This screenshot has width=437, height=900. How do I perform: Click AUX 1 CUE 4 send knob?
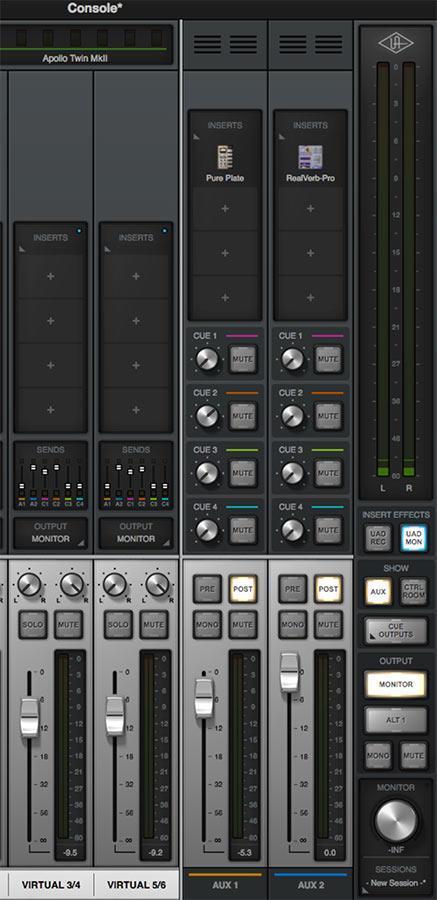pos(207,530)
